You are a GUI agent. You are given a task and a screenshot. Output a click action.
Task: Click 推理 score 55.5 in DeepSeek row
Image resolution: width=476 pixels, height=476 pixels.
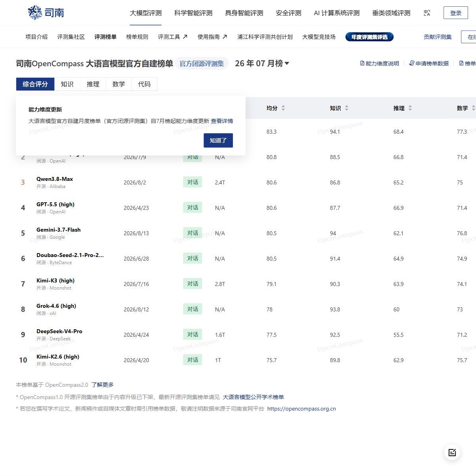click(399, 335)
